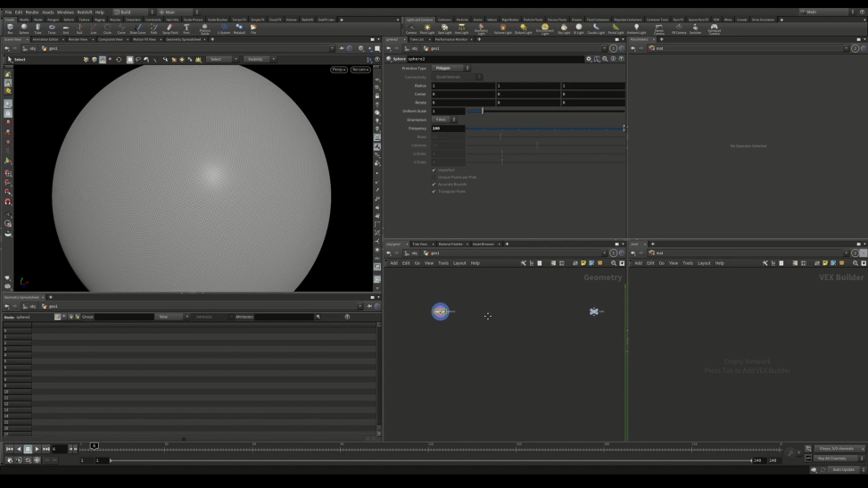Select the Torus shelf tool
Viewport: 868px width, 488px height.
click(x=52, y=29)
